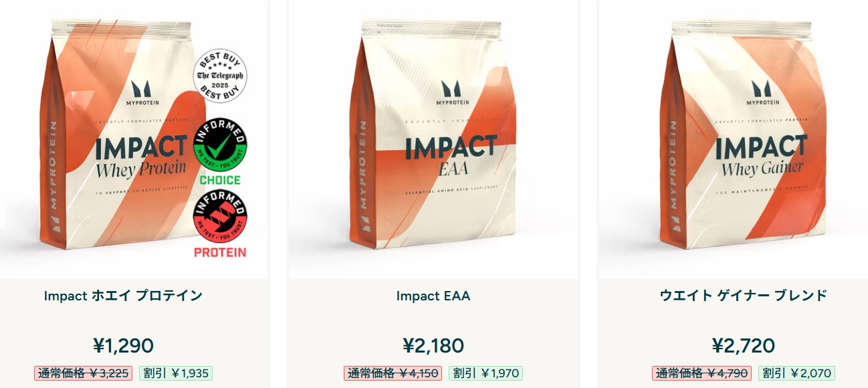Click the ¥2,180 sale price
Image resolution: width=868 pixels, height=388 pixels.
[x=433, y=346]
